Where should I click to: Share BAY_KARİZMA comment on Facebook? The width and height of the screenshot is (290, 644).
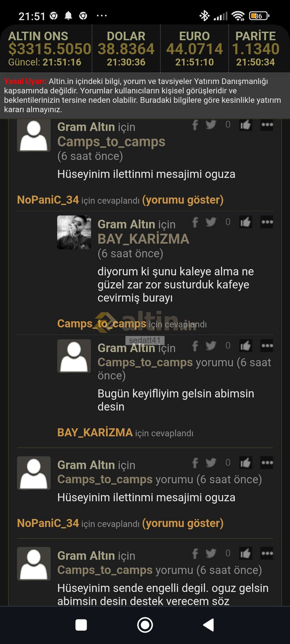(195, 222)
